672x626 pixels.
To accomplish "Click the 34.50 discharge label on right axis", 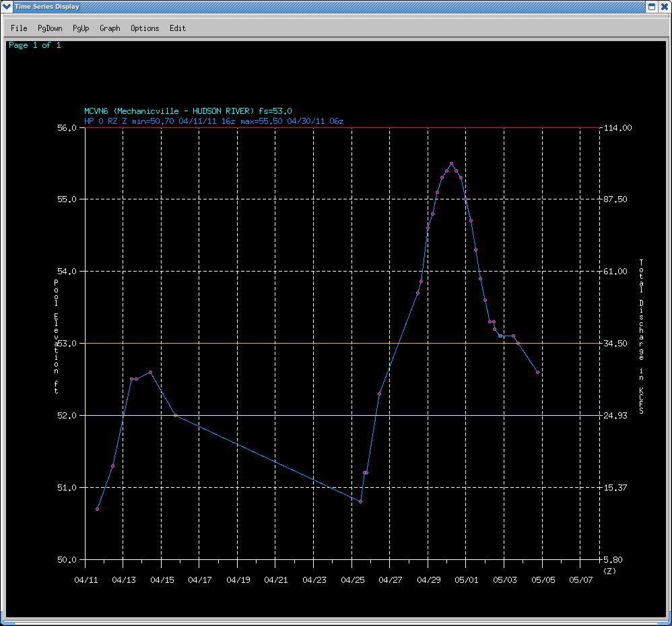I will tap(615, 344).
